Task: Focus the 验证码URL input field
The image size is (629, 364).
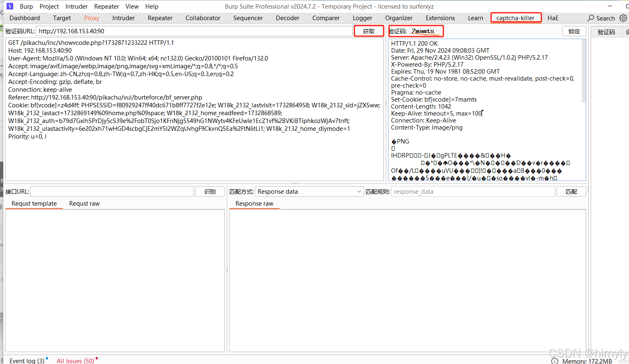Action: pyautogui.click(x=194, y=31)
